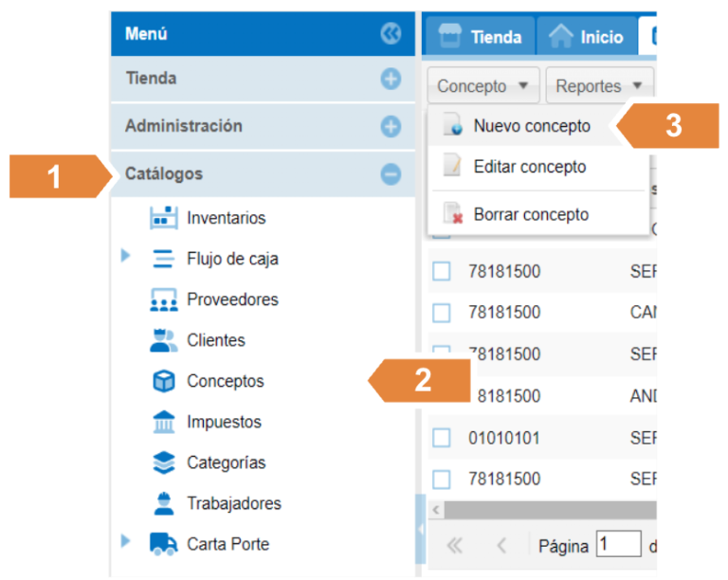Click the Página number input field

618,545
